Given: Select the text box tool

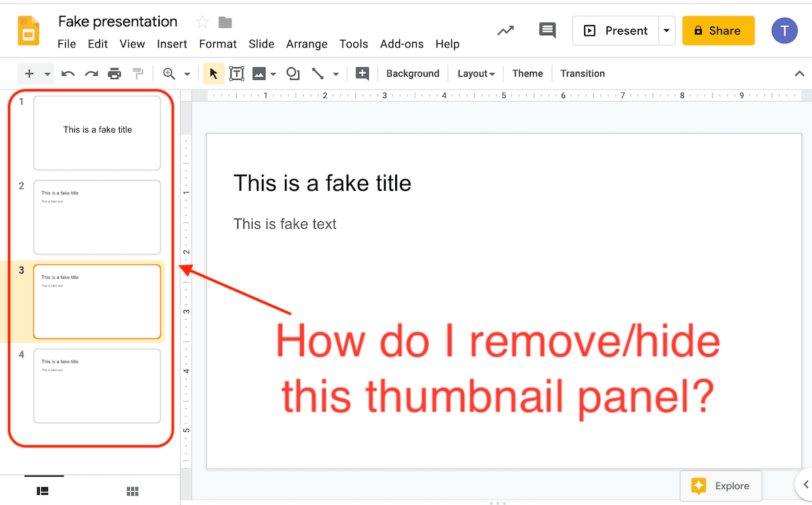Looking at the screenshot, I should (237, 74).
